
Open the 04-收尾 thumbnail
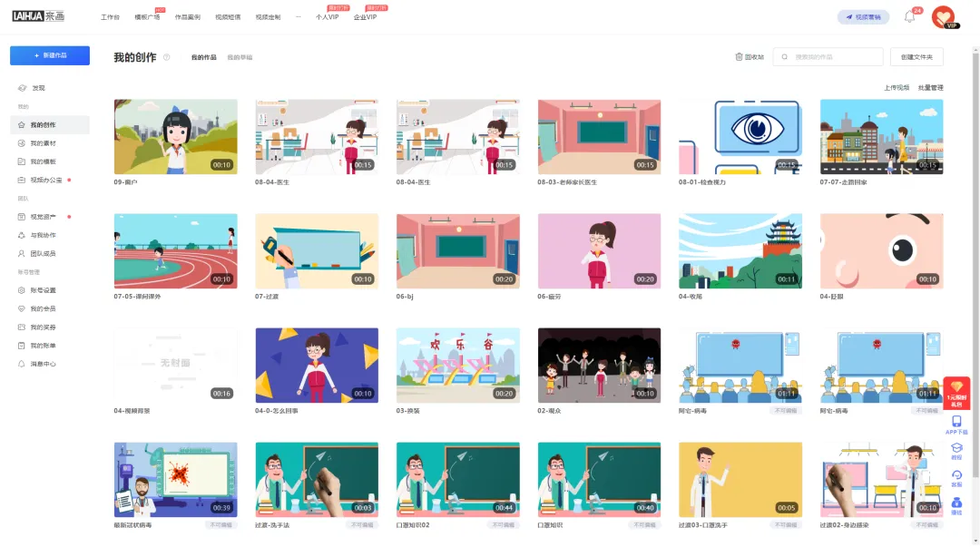pyautogui.click(x=740, y=251)
